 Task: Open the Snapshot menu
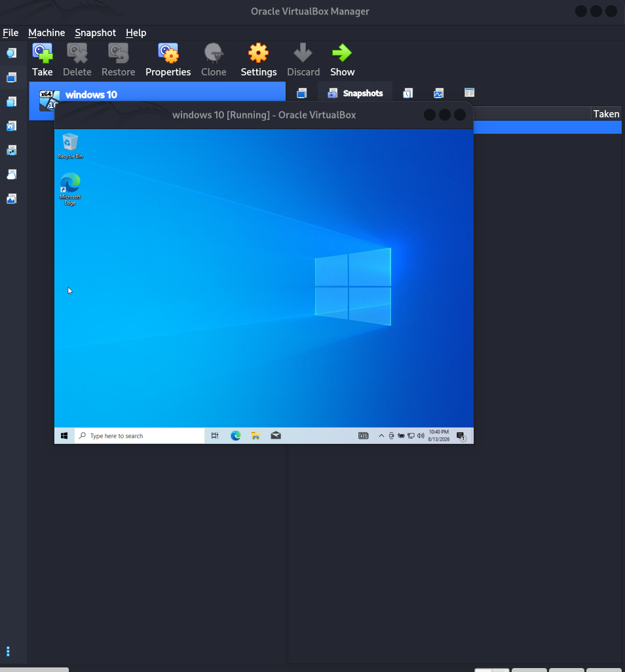point(95,33)
